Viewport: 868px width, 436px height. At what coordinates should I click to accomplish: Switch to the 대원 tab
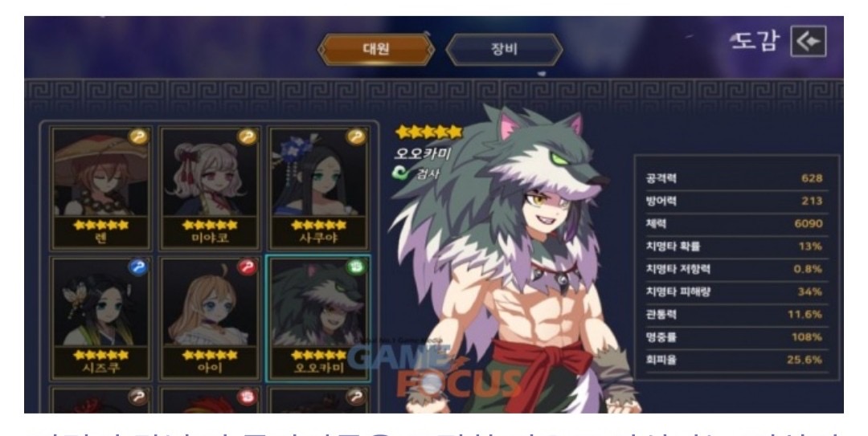[x=376, y=49]
